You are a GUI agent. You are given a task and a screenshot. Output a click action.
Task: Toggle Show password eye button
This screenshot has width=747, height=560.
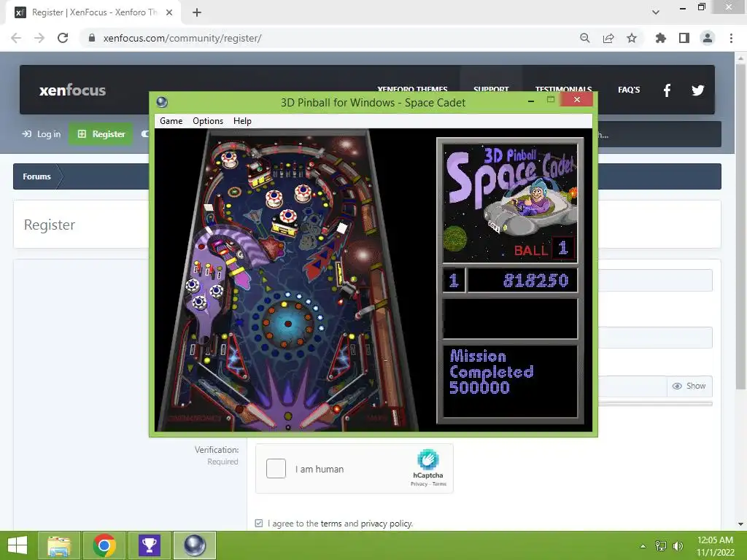(689, 386)
